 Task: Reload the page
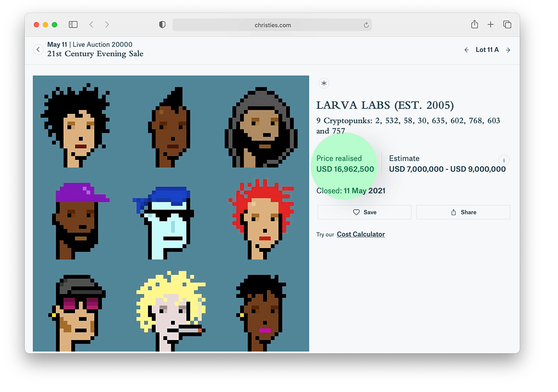tap(366, 25)
